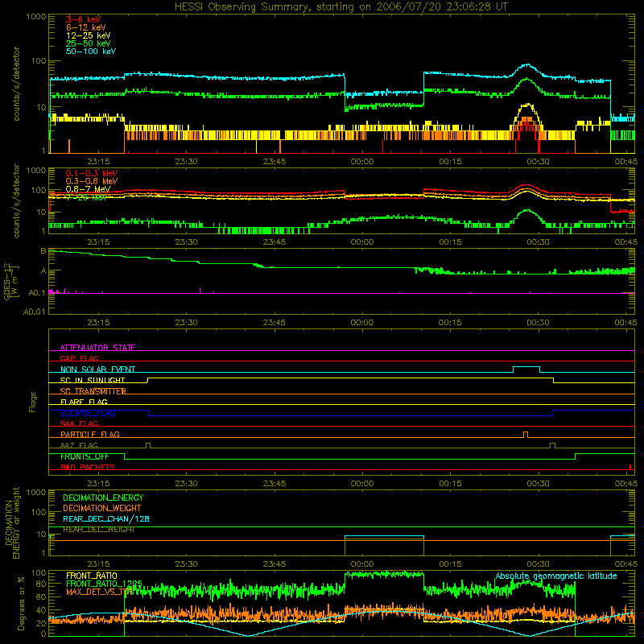Click the FRONT_RATIO legend label
Image resolution: width=644 pixels, height=644 pixels.
(92, 576)
